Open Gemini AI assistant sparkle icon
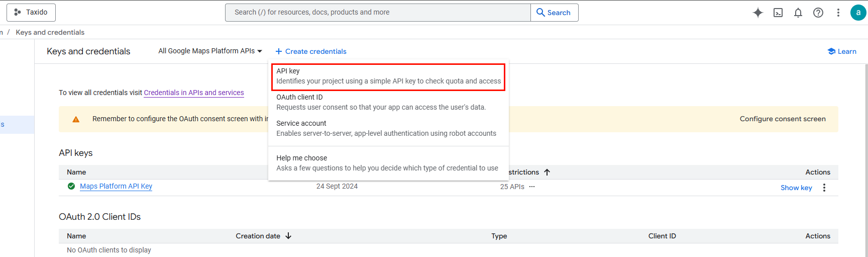868x257 pixels. 757,13
